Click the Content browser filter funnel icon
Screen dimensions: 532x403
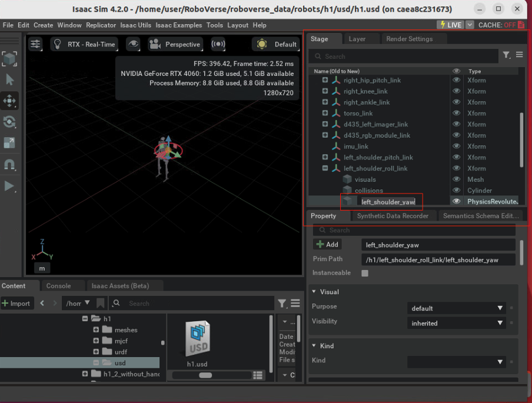282,303
